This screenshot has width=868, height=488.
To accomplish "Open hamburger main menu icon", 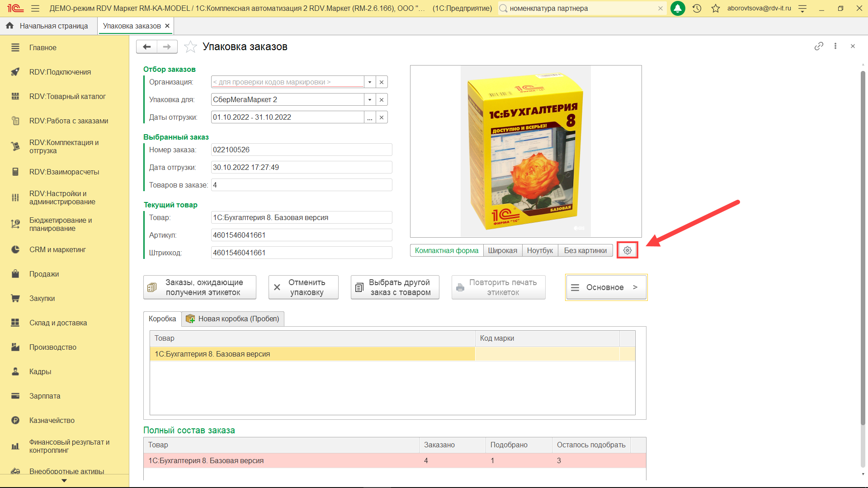I will pyautogui.click(x=35, y=9).
